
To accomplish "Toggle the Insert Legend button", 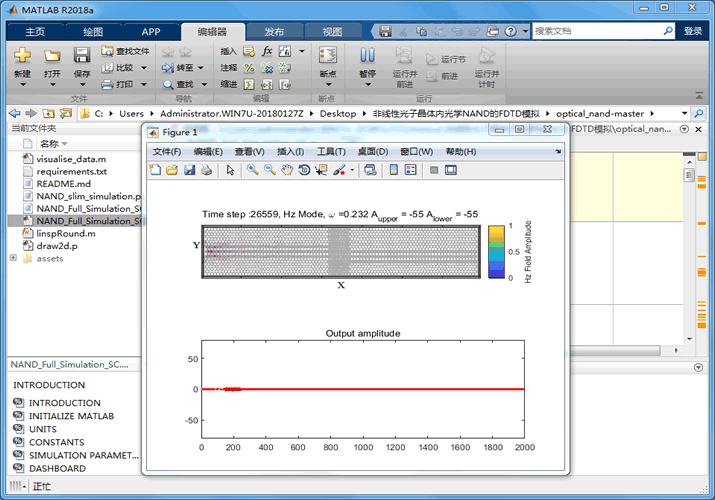I will click(410, 170).
